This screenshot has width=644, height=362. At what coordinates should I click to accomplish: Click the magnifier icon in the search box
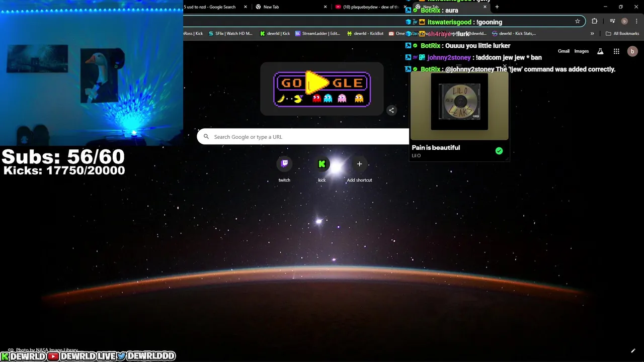[x=206, y=136]
